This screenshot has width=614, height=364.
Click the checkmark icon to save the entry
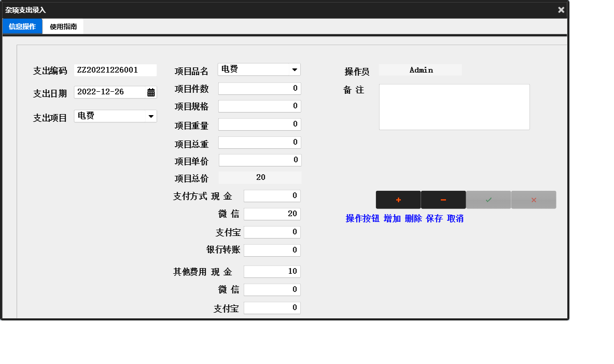click(x=489, y=200)
